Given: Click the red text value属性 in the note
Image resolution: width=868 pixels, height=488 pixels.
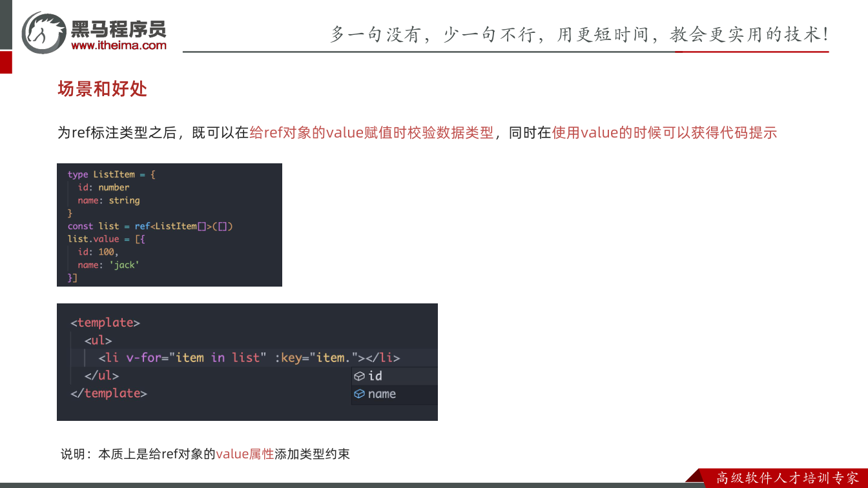Looking at the screenshot, I should [245, 454].
